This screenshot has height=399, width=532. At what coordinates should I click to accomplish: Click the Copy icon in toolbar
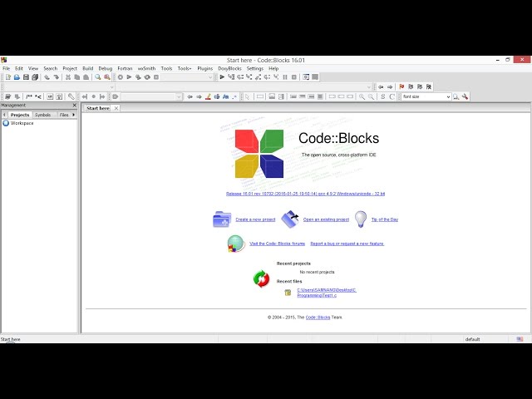(77, 77)
